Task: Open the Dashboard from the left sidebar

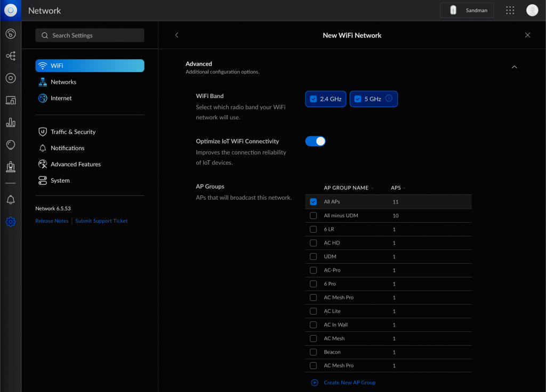Action: point(11,34)
